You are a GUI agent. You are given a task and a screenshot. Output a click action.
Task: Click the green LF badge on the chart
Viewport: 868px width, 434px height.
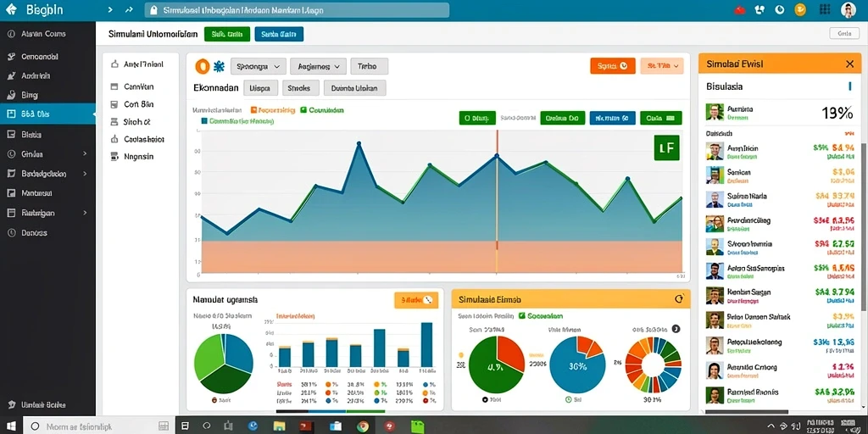pos(666,147)
